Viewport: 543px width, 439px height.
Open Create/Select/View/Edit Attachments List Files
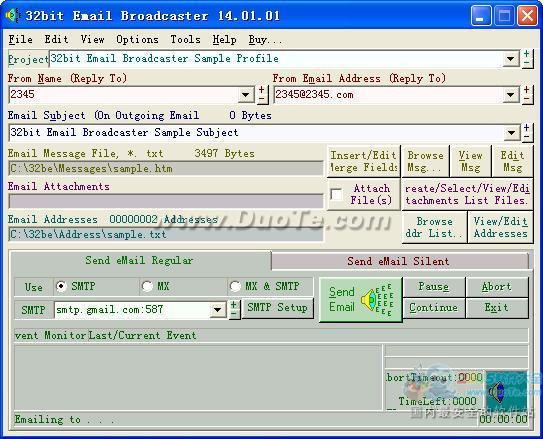(x=467, y=194)
